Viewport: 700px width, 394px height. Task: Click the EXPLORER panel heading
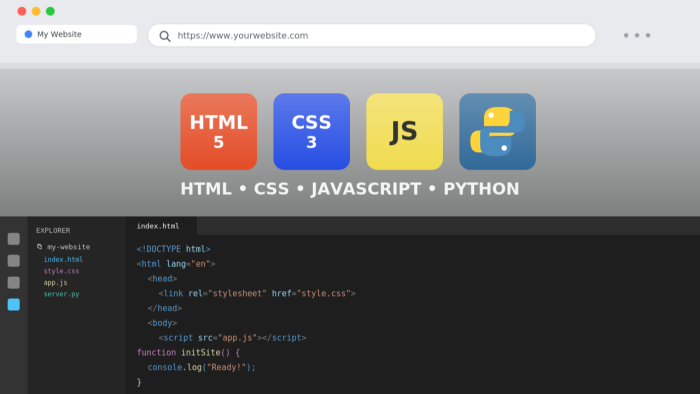click(x=53, y=231)
